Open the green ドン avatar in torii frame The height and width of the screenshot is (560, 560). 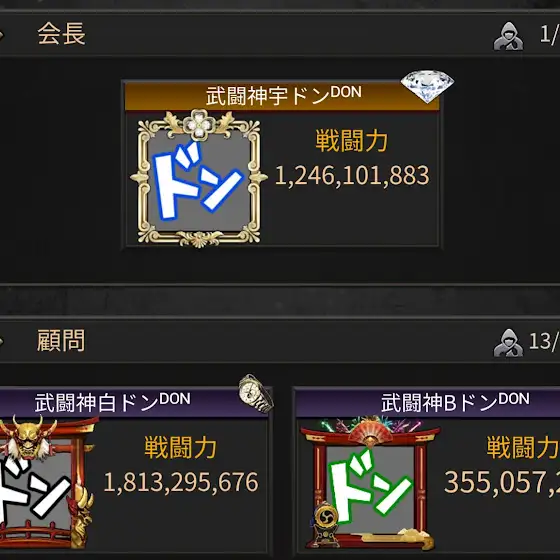(x=370, y=482)
